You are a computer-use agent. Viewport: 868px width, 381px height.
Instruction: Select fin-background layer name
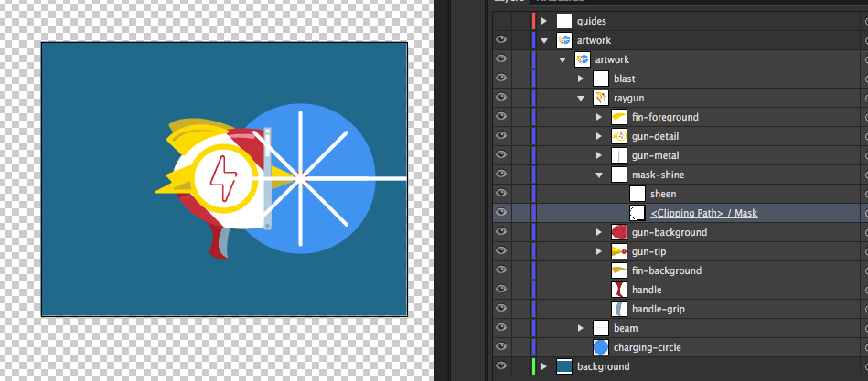[667, 270]
